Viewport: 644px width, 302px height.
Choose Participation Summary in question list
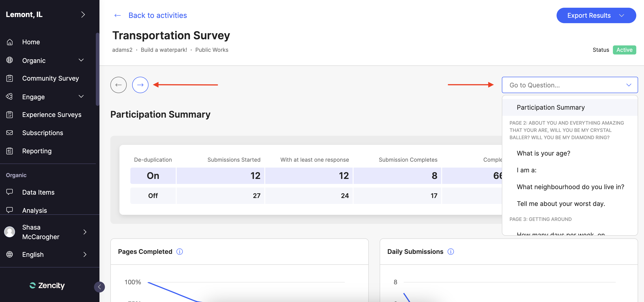[x=550, y=107]
